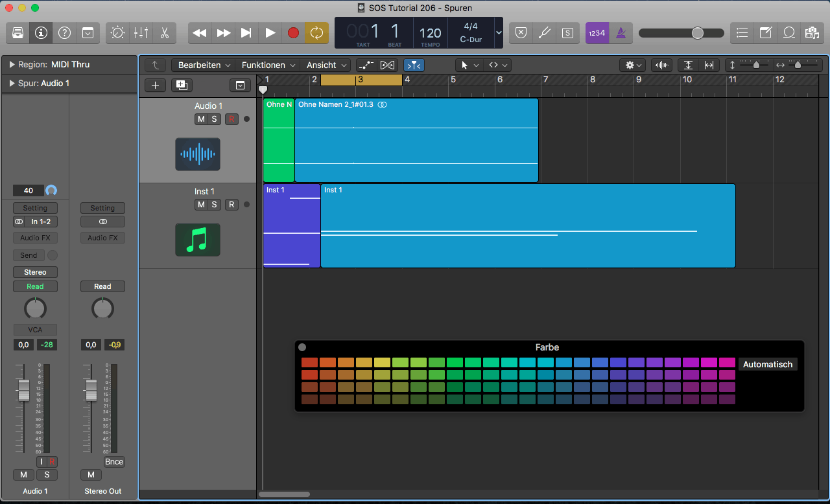
Task: Toggle Cycle mode on or off
Action: pos(316,32)
